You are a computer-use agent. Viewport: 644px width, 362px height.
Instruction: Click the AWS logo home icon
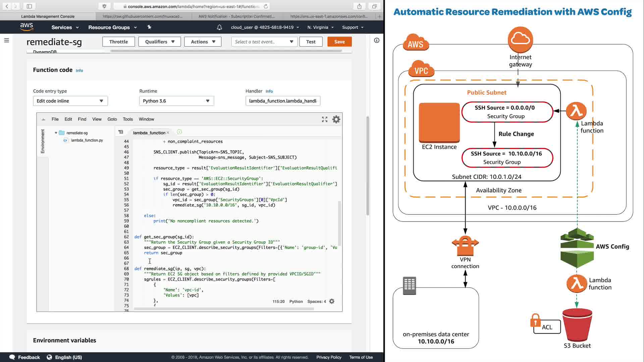tap(26, 27)
